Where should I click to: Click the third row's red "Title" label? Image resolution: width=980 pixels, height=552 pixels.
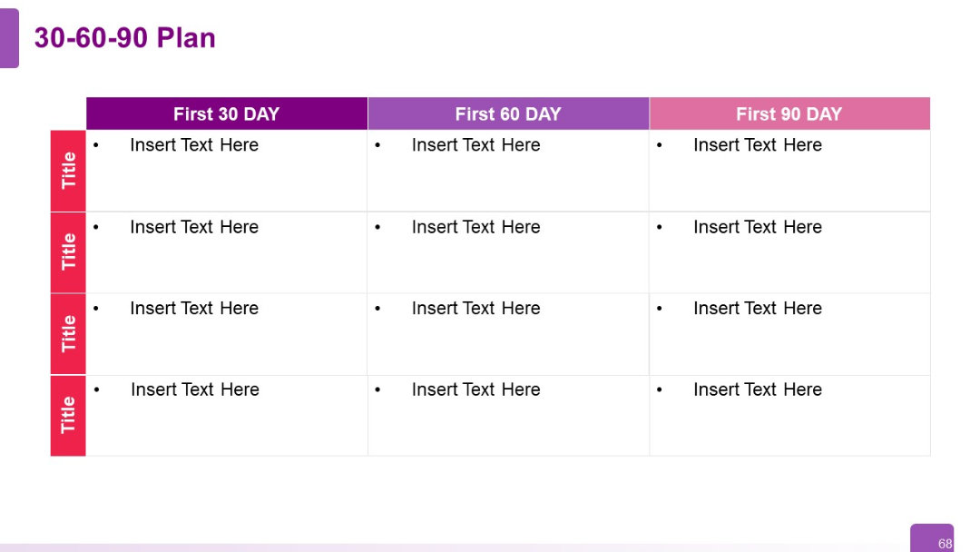point(68,334)
